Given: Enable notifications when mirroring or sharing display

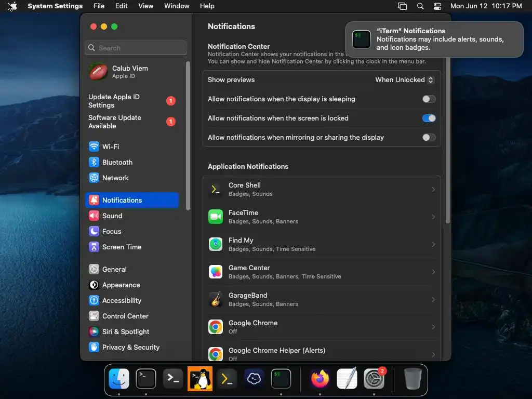Looking at the screenshot, I should pos(429,137).
